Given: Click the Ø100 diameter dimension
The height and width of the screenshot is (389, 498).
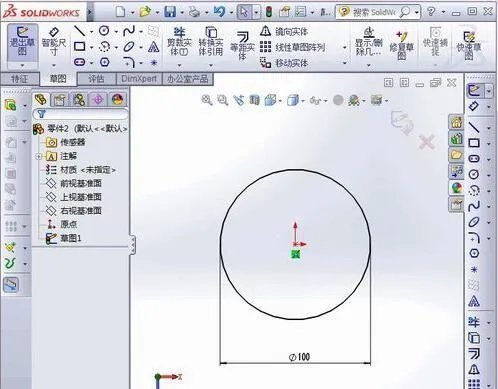Looking at the screenshot, I should pos(299,357).
